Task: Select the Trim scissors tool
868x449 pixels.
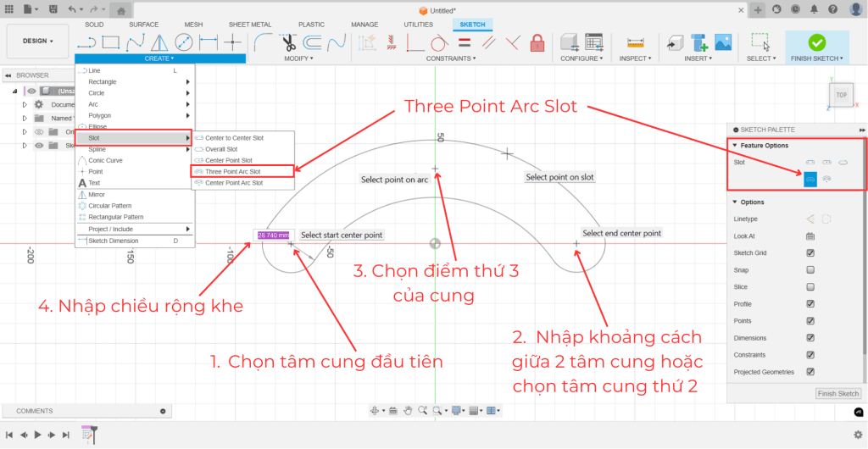Action: tap(288, 42)
